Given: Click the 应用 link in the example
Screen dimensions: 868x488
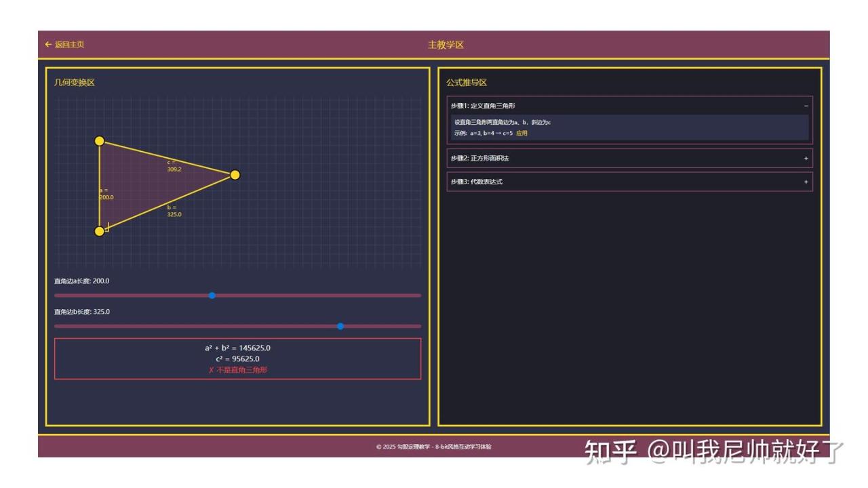Looking at the screenshot, I should coord(521,134).
